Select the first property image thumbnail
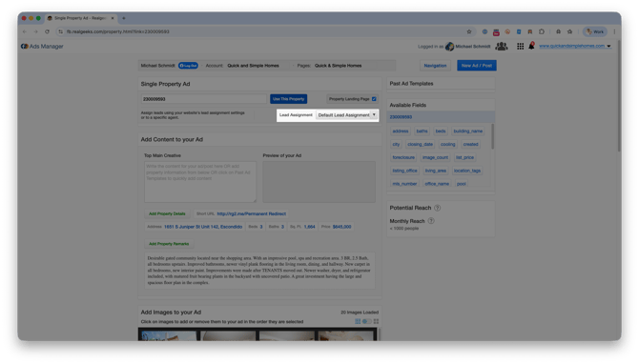This screenshot has height=364, width=639. click(x=168, y=335)
